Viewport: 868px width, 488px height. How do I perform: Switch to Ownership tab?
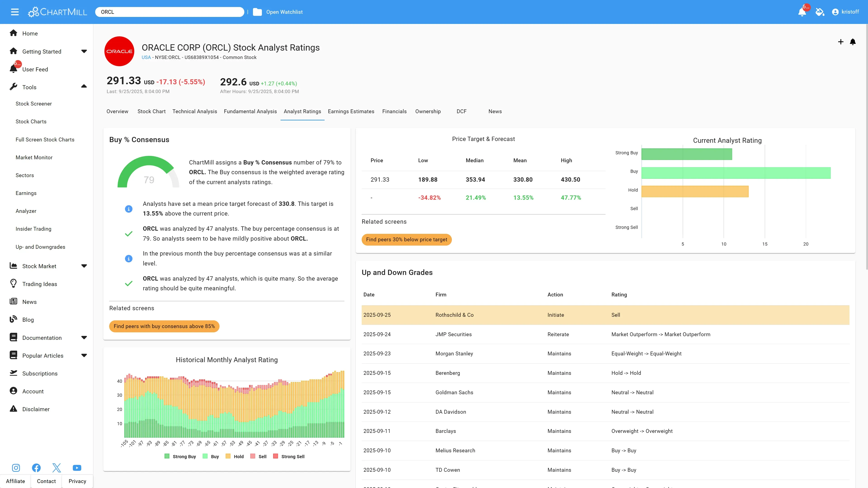coord(428,111)
